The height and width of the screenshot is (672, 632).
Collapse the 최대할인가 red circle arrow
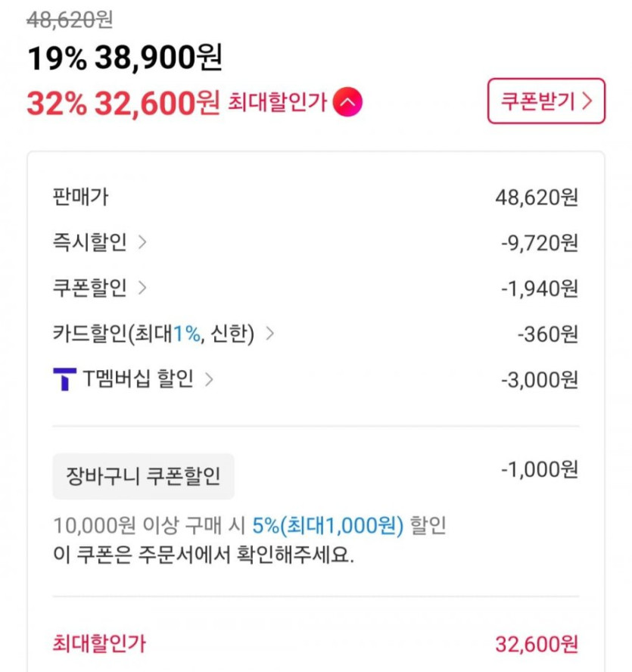pyautogui.click(x=347, y=103)
